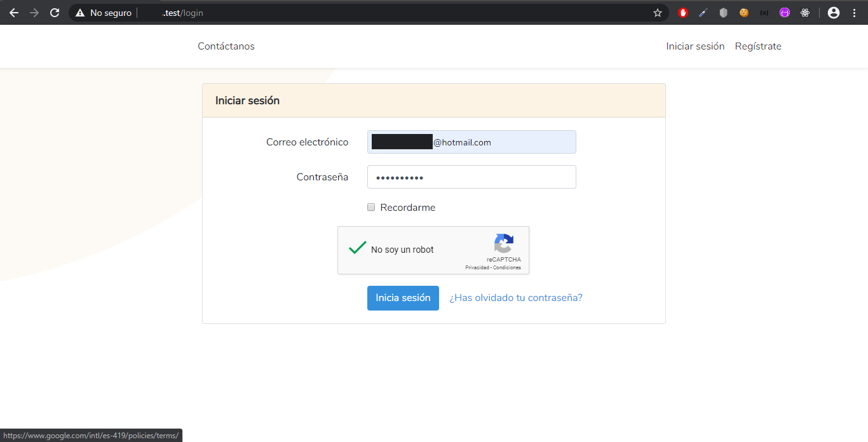This screenshot has height=442, width=868.
Task: Open the reCAPTCHA Condiciones link
Action: (x=507, y=268)
